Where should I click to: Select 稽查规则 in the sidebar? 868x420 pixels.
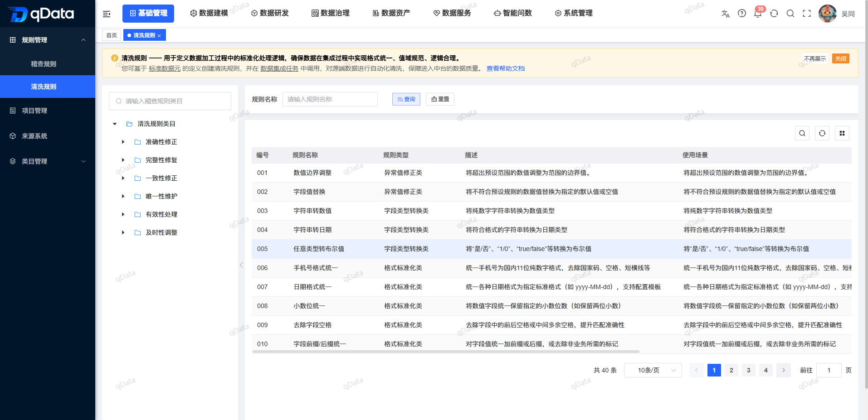48,64
